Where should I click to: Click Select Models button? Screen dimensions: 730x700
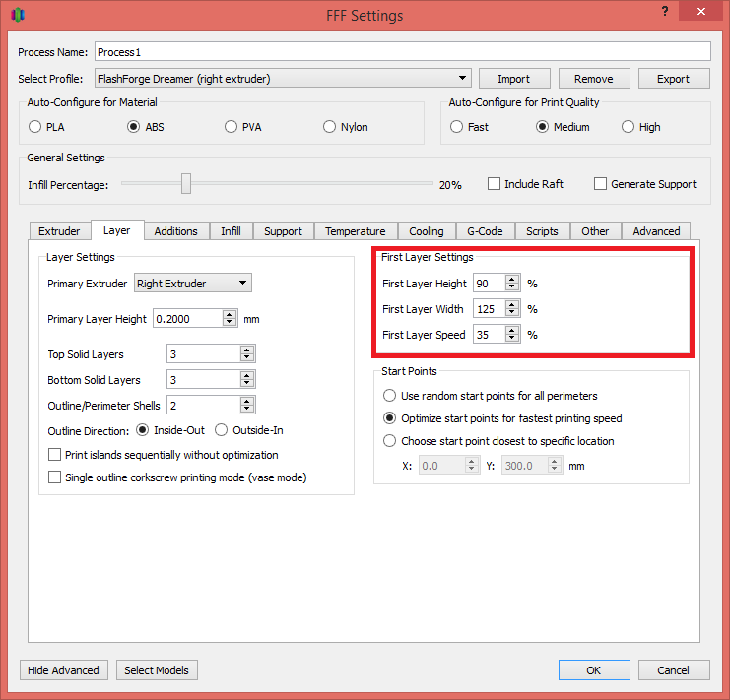coord(157,669)
